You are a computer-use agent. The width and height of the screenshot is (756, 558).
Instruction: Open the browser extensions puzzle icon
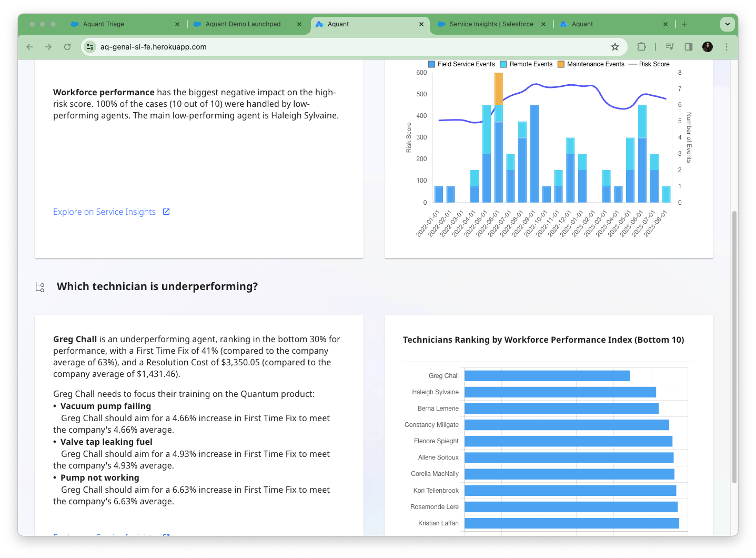pos(641,47)
